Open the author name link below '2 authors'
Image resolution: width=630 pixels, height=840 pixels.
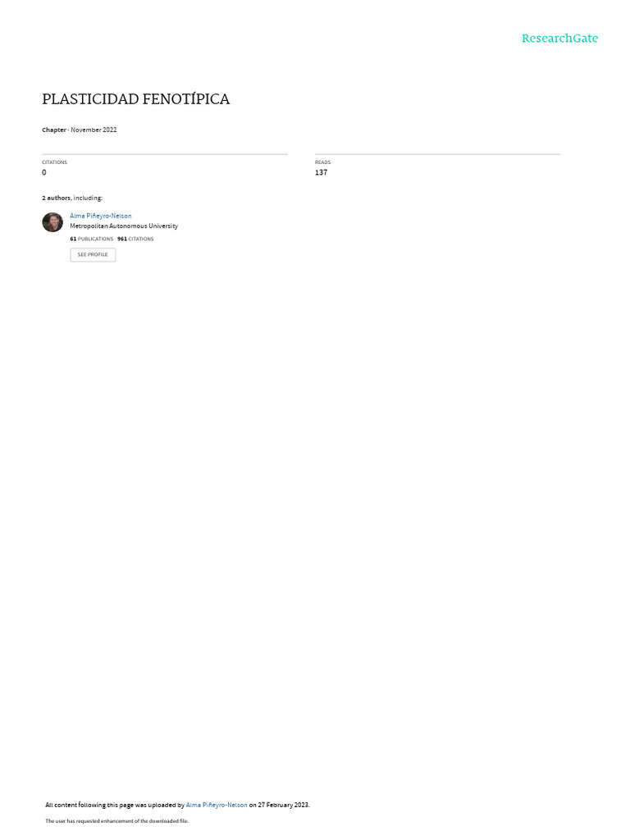coord(101,216)
